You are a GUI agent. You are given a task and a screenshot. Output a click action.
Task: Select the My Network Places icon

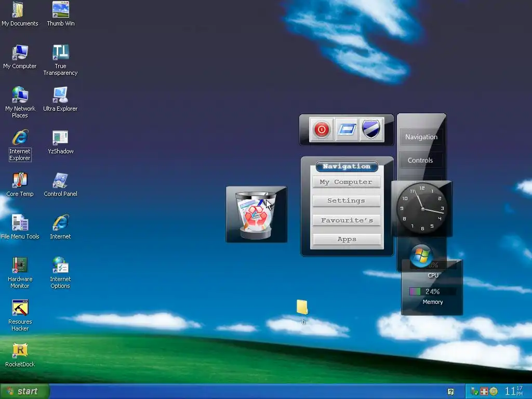[20, 103]
